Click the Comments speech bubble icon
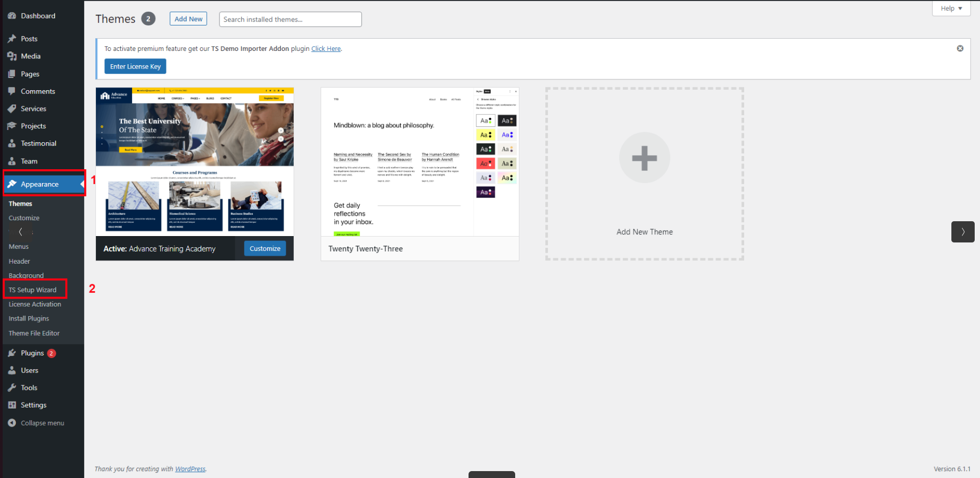This screenshot has width=980, height=478. click(x=12, y=91)
